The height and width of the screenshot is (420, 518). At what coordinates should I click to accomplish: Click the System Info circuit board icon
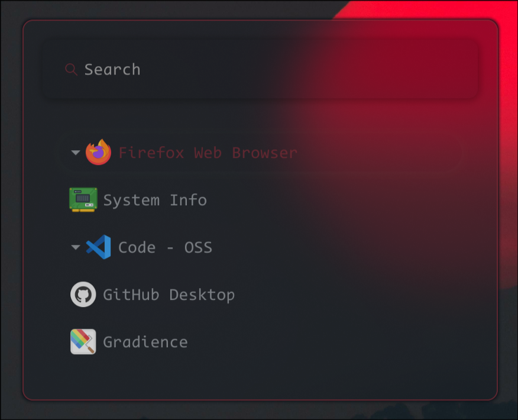(x=83, y=200)
